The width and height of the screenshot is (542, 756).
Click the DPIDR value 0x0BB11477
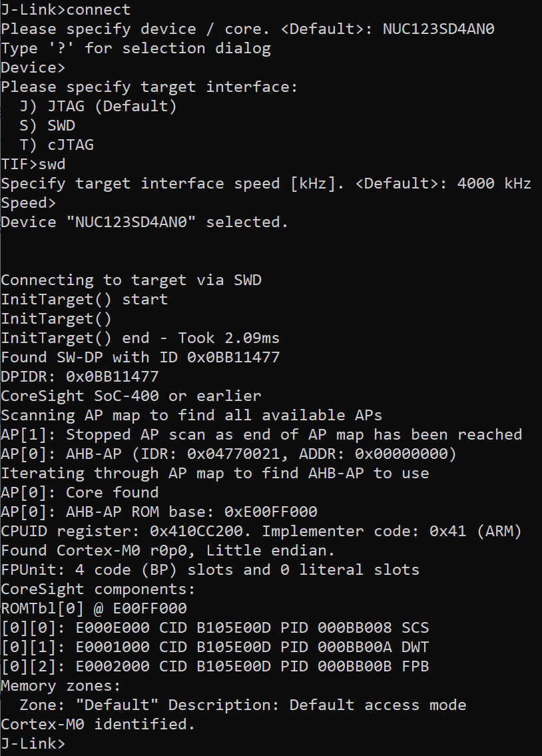click(112, 377)
